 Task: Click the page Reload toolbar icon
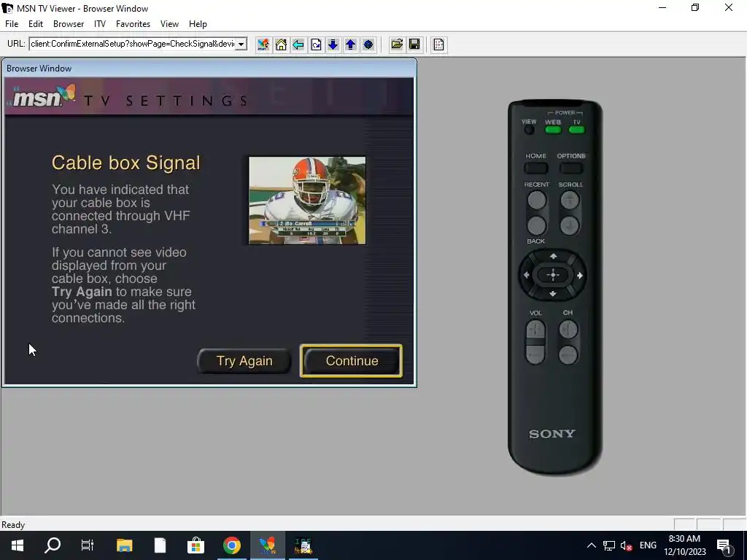click(316, 44)
